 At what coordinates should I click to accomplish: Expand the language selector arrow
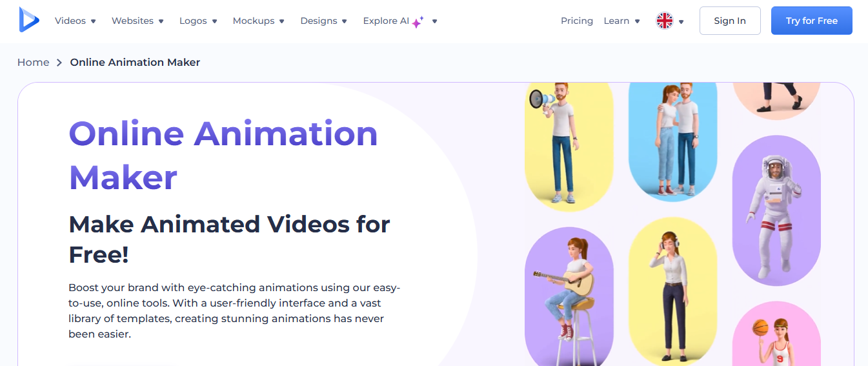click(681, 22)
